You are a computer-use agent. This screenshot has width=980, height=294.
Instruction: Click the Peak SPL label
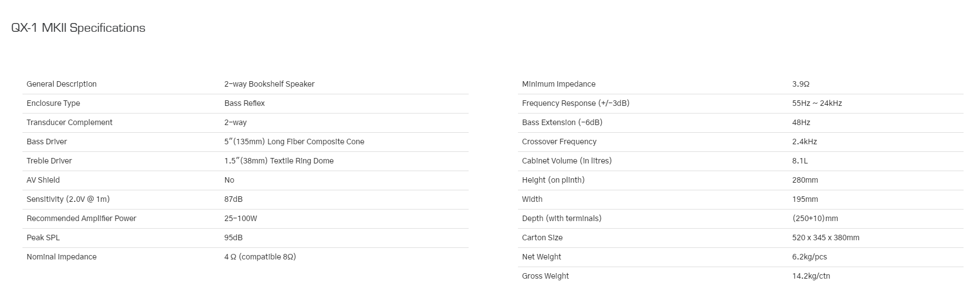click(43, 238)
